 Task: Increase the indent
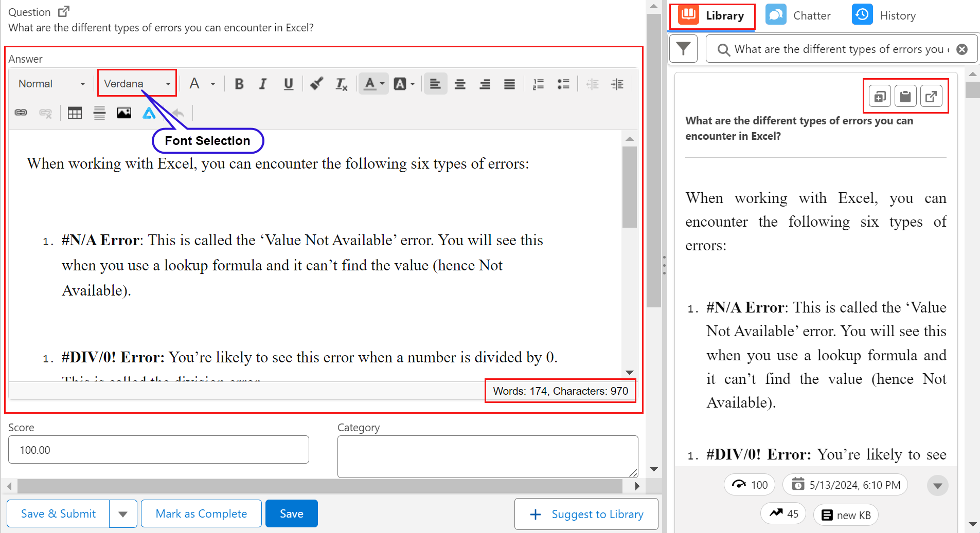coord(617,84)
